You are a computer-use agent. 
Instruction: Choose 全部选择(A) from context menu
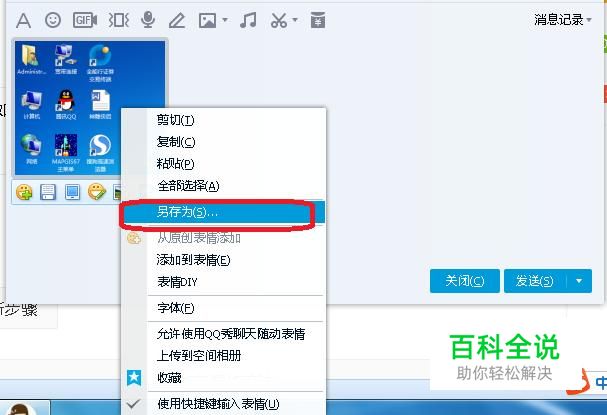click(223, 186)
